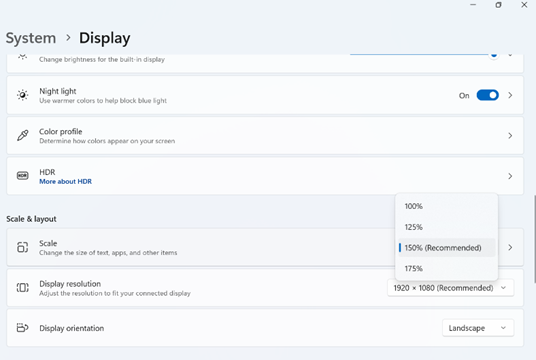Click the Color profile eyedropper icon
The width and height of the screenshot is (536, 360).
click(x=23, y=135)
